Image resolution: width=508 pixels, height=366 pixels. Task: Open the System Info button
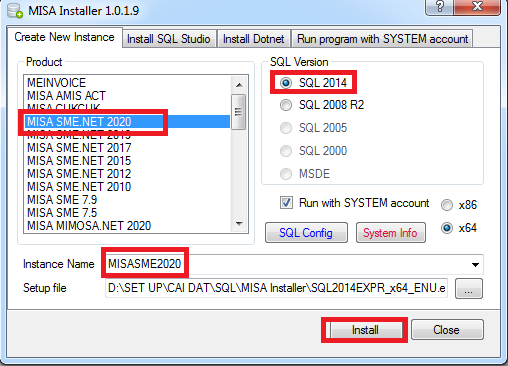(x=390, y=233)
